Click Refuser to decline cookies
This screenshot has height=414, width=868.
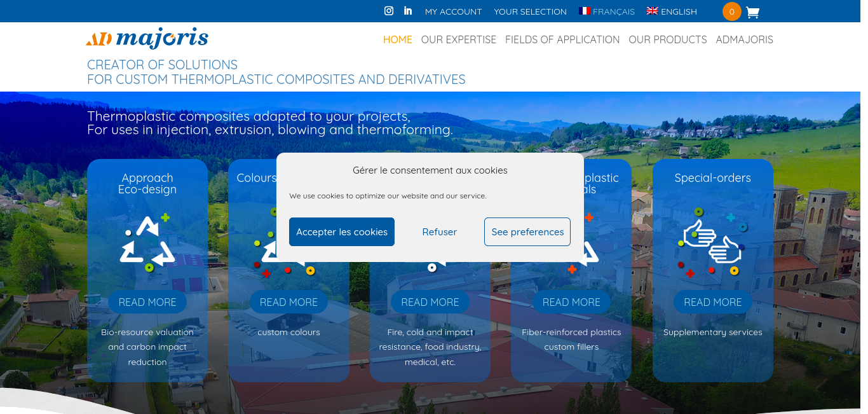pos(439,232)
